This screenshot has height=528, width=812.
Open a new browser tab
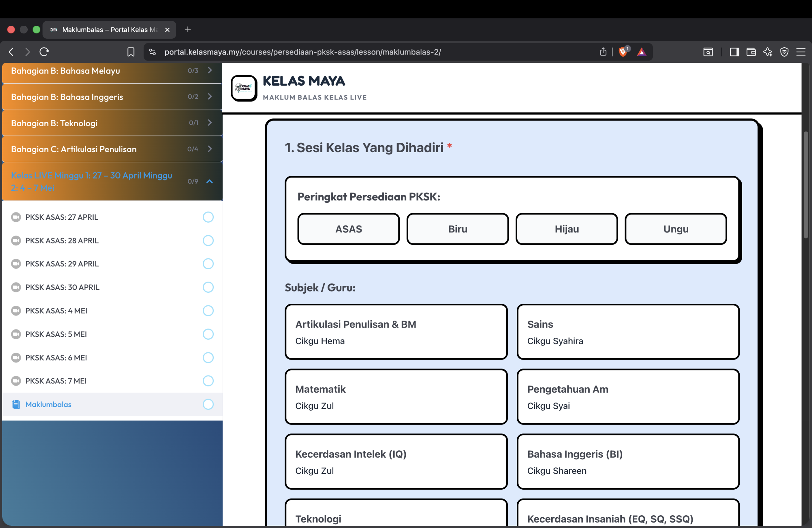[x=188, y=29]
